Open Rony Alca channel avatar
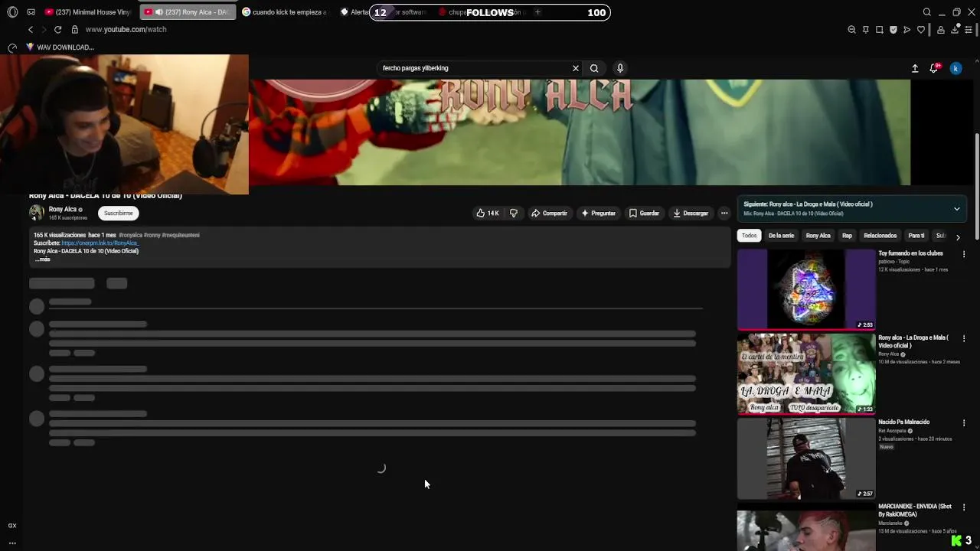 click(x=36, y=213)
